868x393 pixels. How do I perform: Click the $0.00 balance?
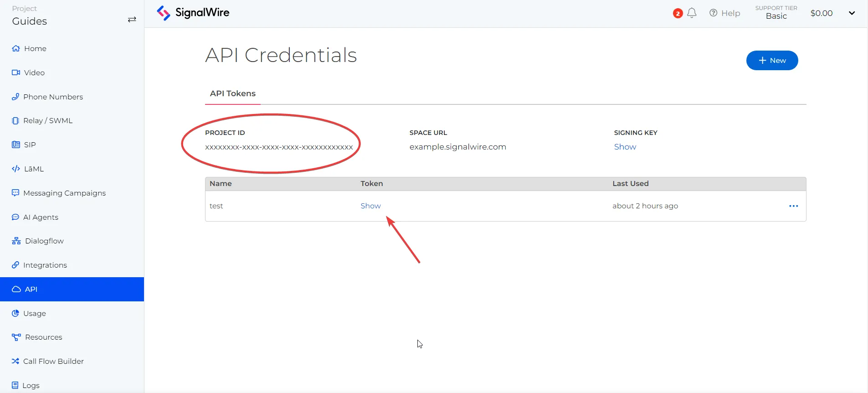click(822, 13)
